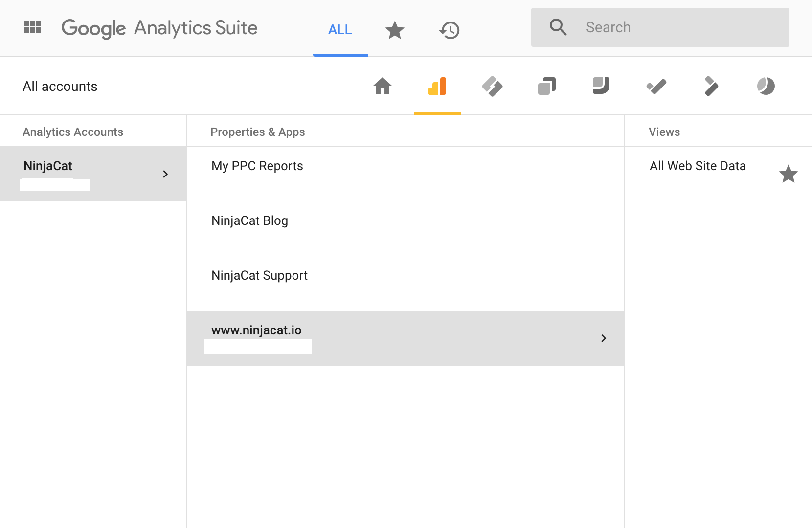Select the www.ninjacat.io property
The height and width of the screenshot is (528, 812).
pos(406,338)
